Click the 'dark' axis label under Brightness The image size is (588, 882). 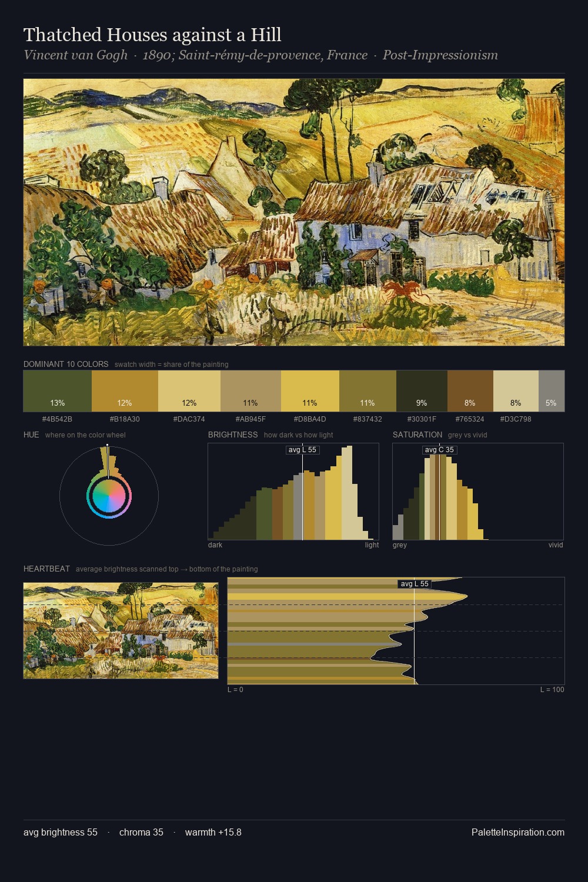(x=215, y=545)
